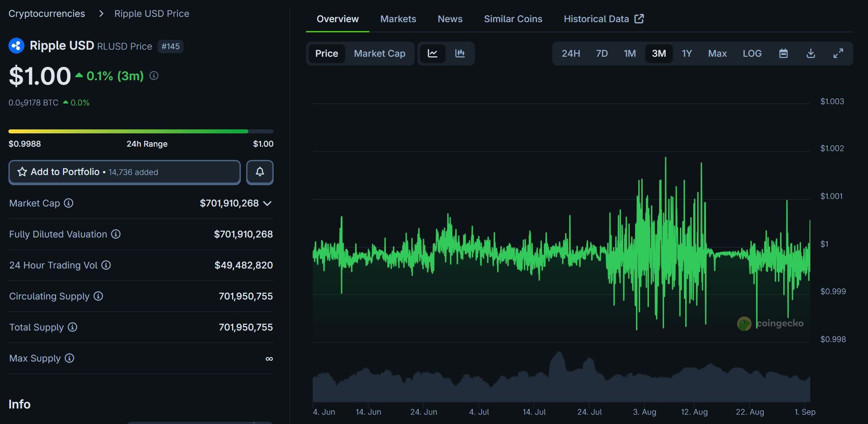
Task: Click the $0.9988 24h low value
Action: click(25, 144)
